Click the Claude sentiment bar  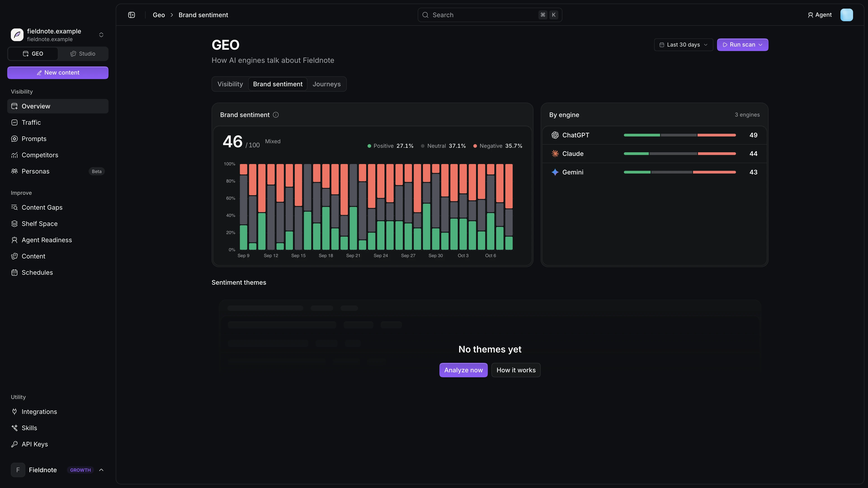(x=680, y=154)
